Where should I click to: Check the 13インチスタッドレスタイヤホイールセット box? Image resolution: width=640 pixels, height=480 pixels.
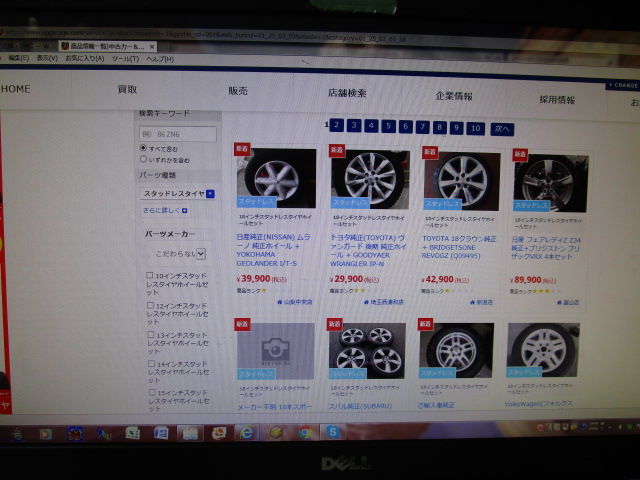pos(151,335)
